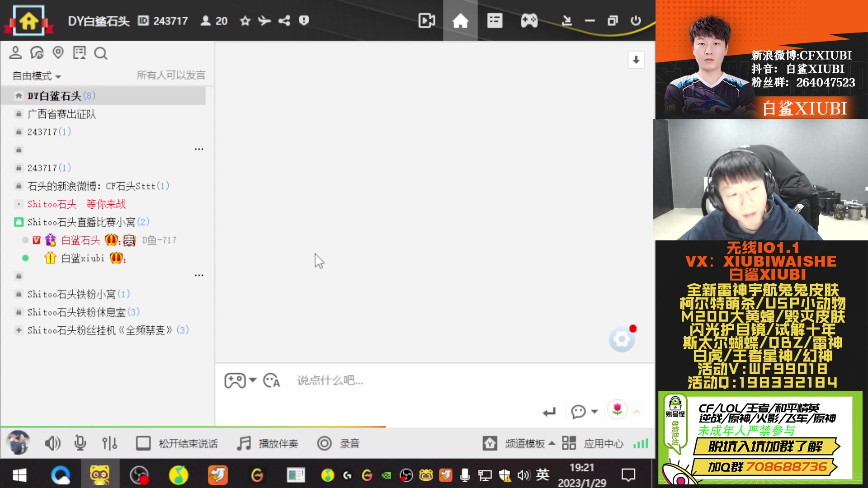Viewport: 868px width, 488px height.
Task: Mute the speaker volume icon
Action: (x=52, y=443)
